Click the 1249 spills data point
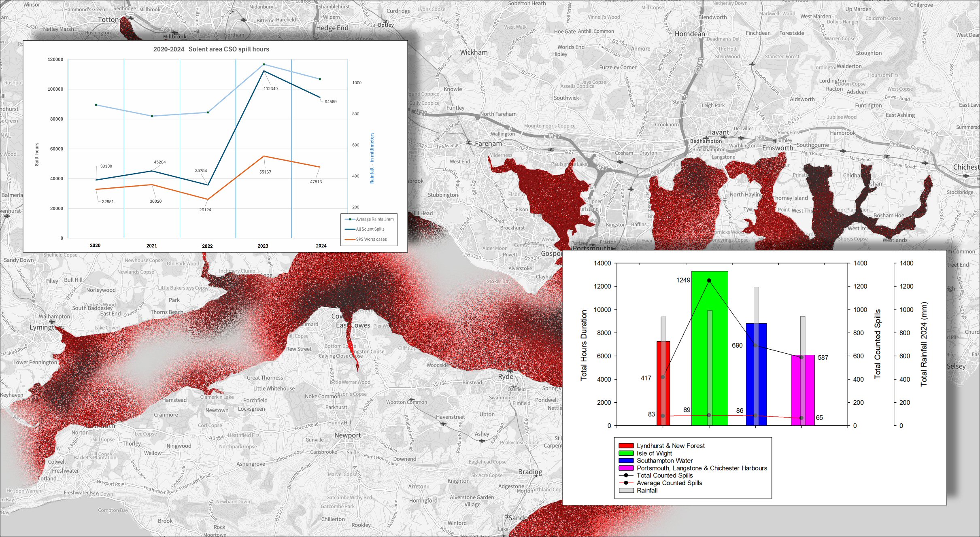 click(x=709, y=280)
